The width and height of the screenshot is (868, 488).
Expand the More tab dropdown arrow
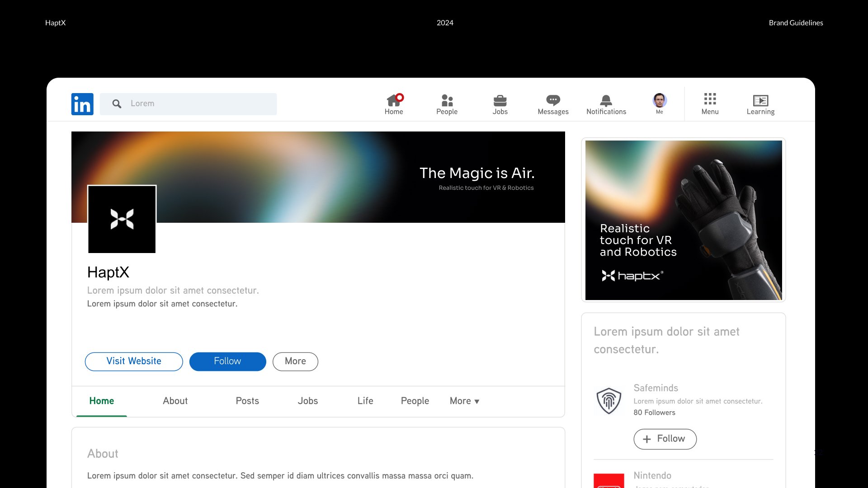click(x=476, y=401)
